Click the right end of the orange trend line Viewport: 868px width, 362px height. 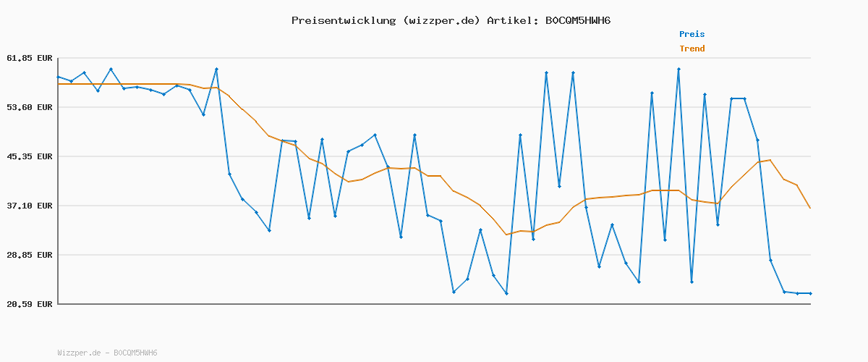[810, 209]
